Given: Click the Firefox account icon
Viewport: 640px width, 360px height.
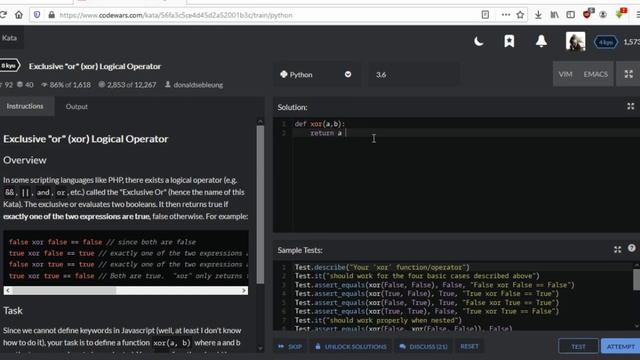Looking at the screenshot, I should coord(603,15).
